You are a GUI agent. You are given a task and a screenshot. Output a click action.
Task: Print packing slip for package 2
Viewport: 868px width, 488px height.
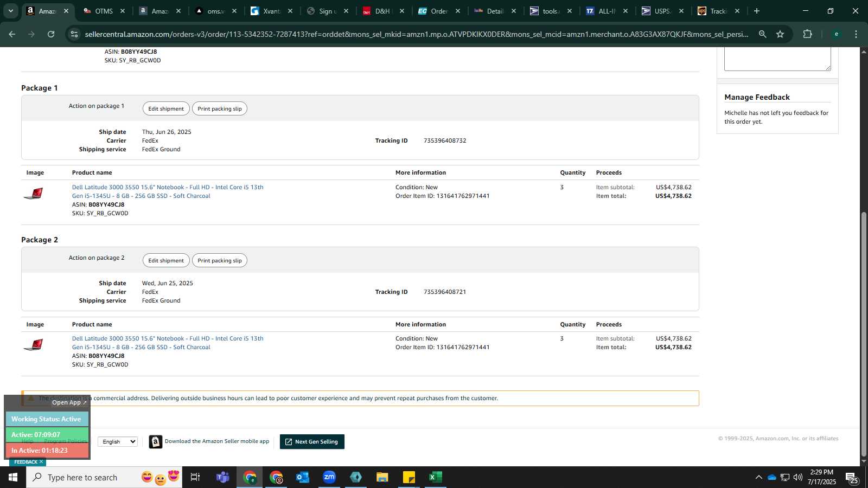[220, 260]
